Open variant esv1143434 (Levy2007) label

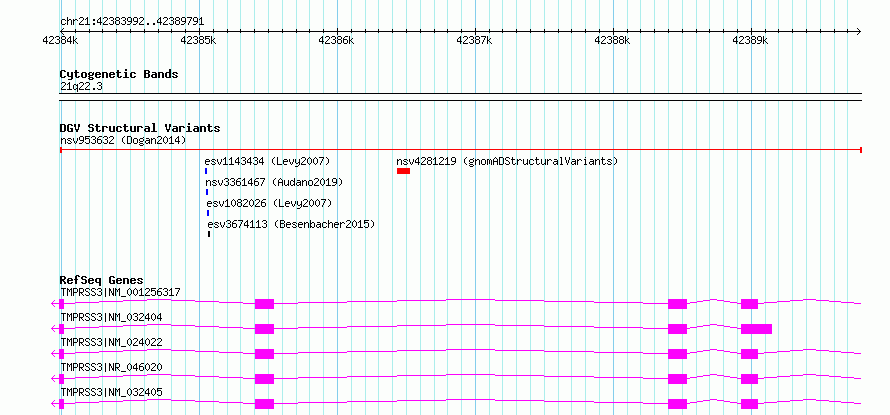[267, 161]
